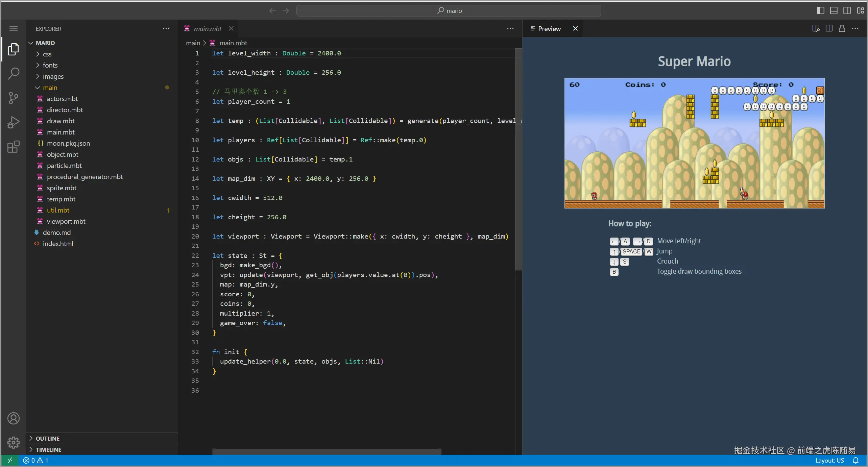Open the Source Control view
Screen dimensions: 868x467
pyautogui.click(x=14, y=98)
